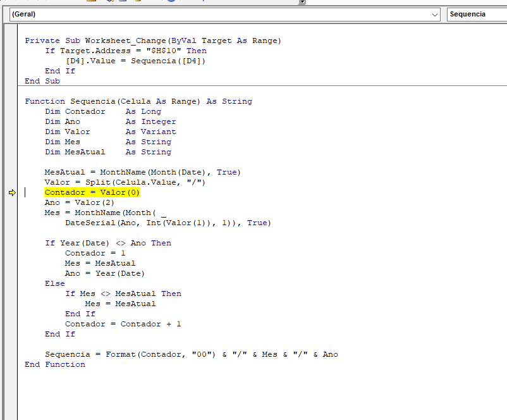The width and height of the screenshot is (507, 420).
Task: Place cursor on Private Sub Worksheet_Change line
Action: click(x=153, y=40)
